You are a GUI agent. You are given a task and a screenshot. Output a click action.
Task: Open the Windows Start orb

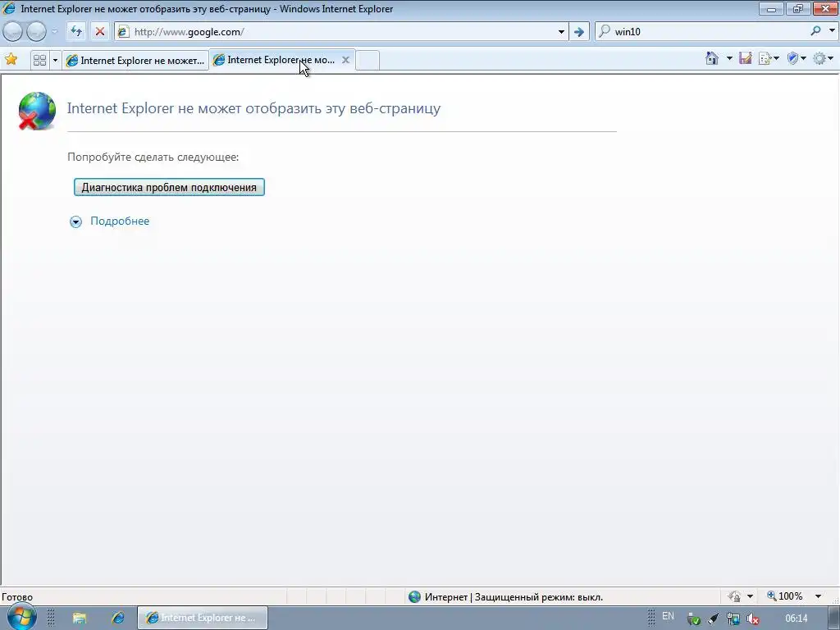coord(21,617)
